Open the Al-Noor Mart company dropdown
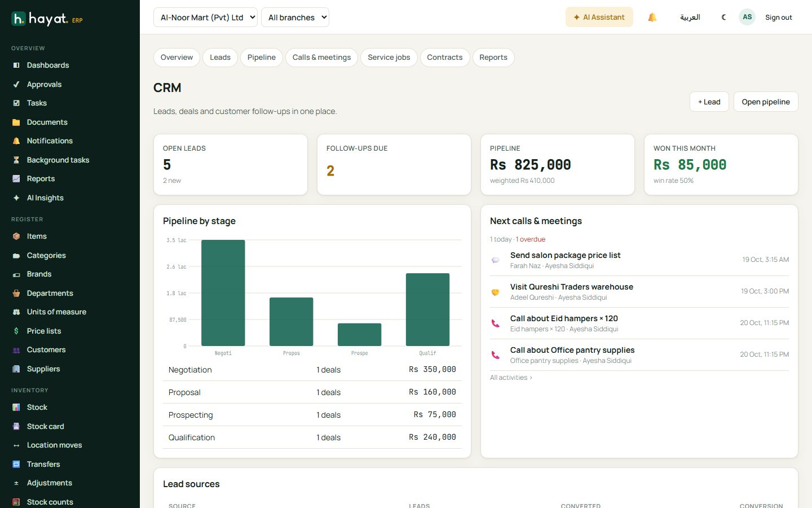812x508 pixels. 205,17
